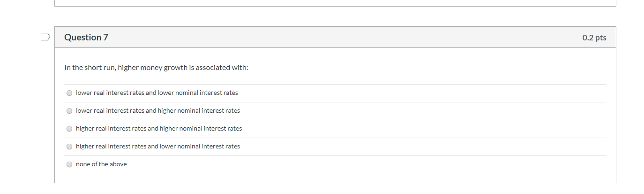The width and height of the screenshot is (644, 194).
Task: Pick radio for higher real and higher nominal rates
Action: [x=69, y=129]
